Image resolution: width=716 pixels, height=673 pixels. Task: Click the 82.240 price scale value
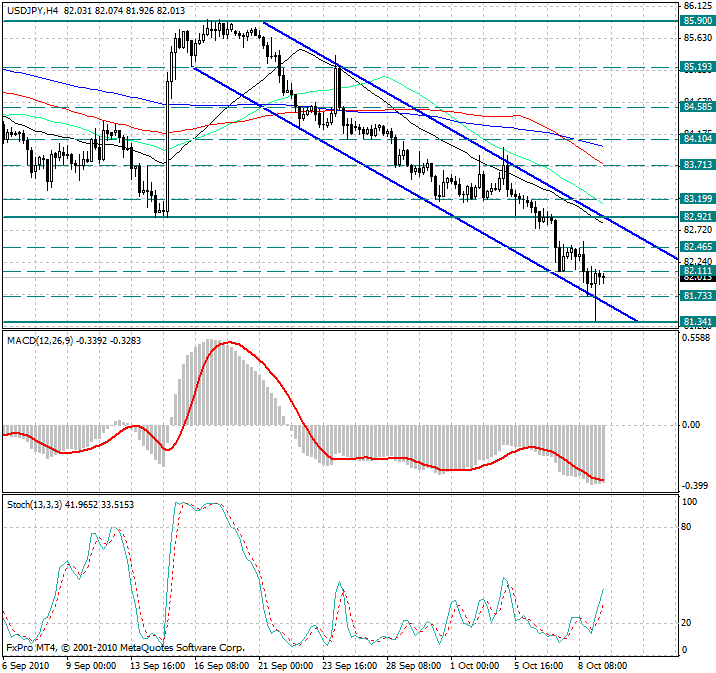pos(698,261)
